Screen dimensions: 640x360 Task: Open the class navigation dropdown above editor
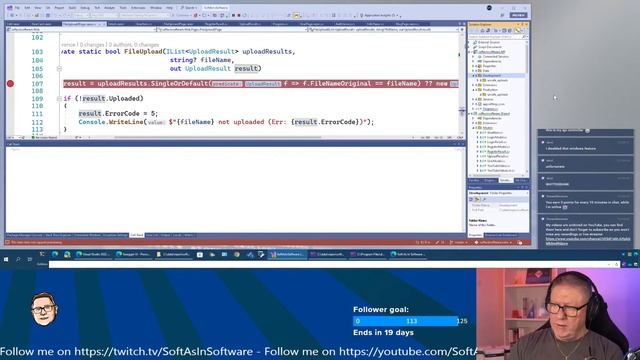click(231, 29)
